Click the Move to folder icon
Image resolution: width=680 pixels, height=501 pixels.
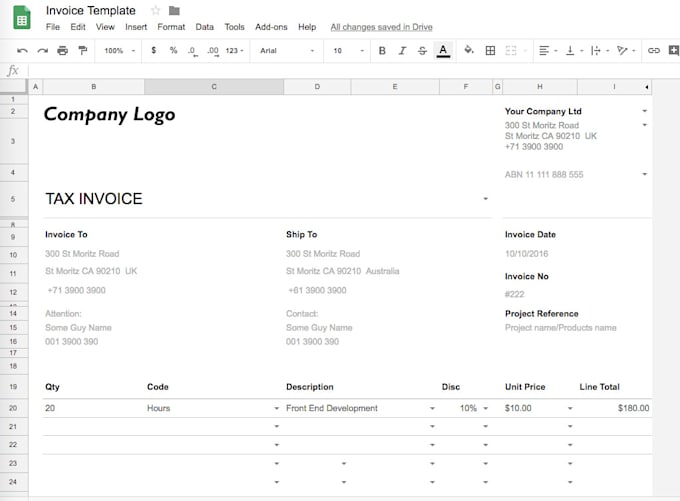click(174, 10)
